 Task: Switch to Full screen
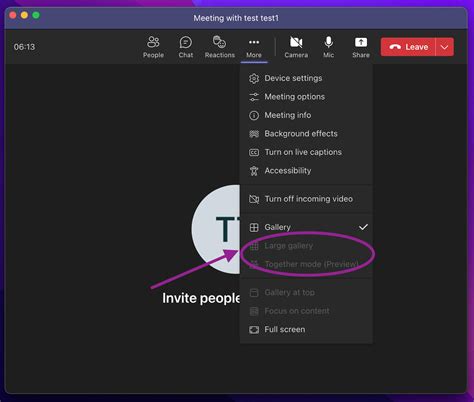(306, 330)
